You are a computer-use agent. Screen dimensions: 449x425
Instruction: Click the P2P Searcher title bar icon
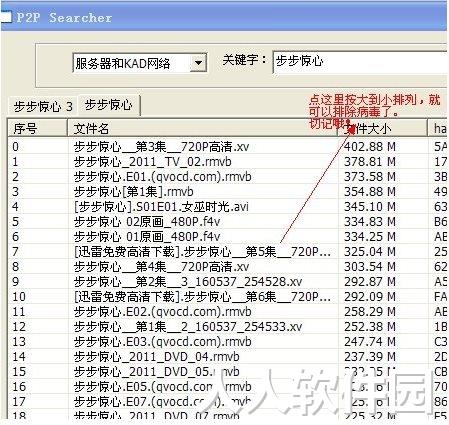[6, 17]
